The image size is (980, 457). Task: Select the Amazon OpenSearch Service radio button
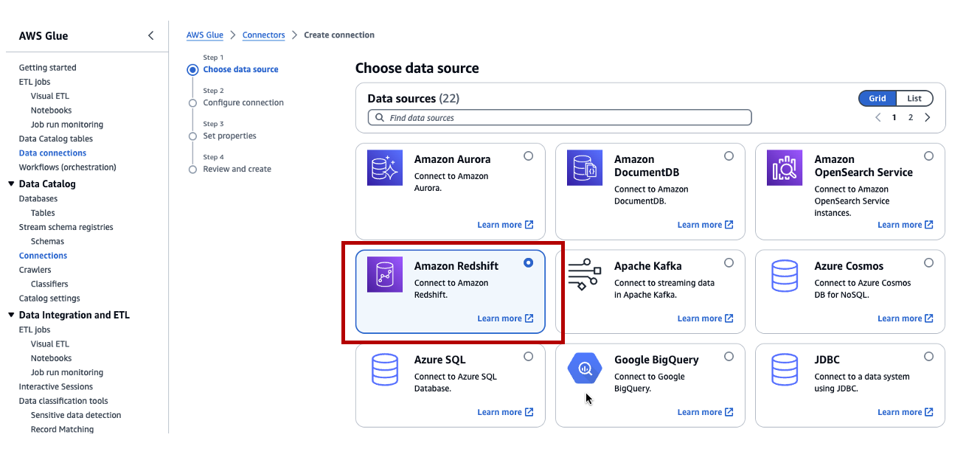928,156
